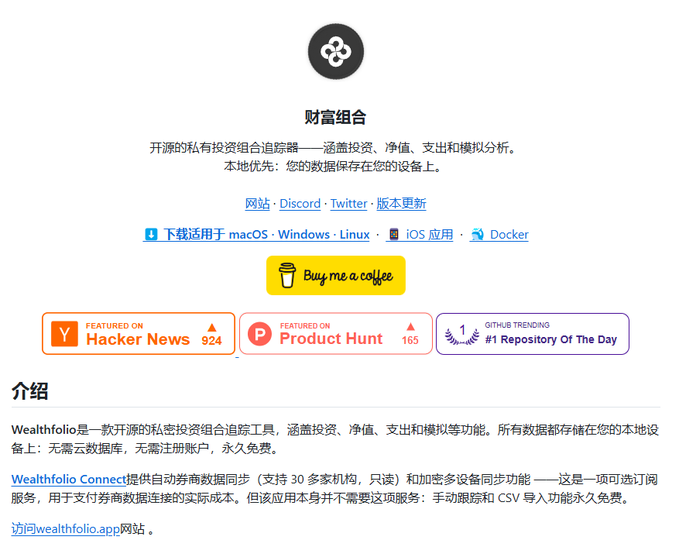This screenshot has height=540, width=679.
Task: Open GitHub Trending #1 Repository badge
Action: click(533, 334)
